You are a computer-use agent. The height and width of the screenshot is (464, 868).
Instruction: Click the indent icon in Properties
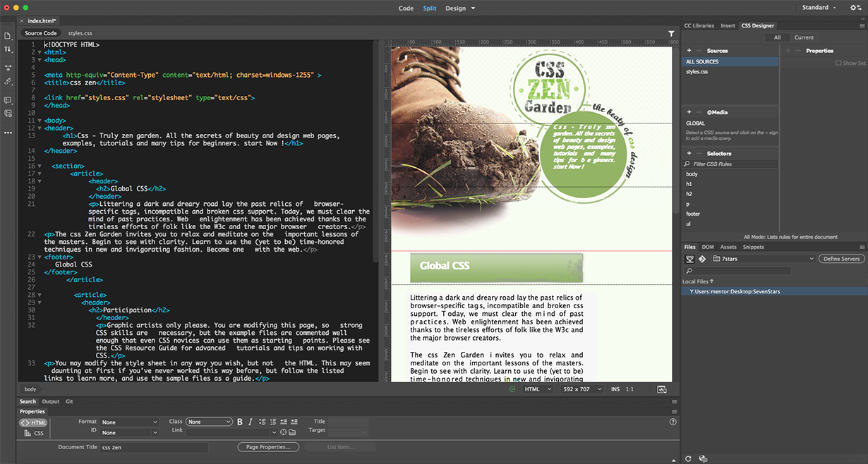[x=293, y=422]
